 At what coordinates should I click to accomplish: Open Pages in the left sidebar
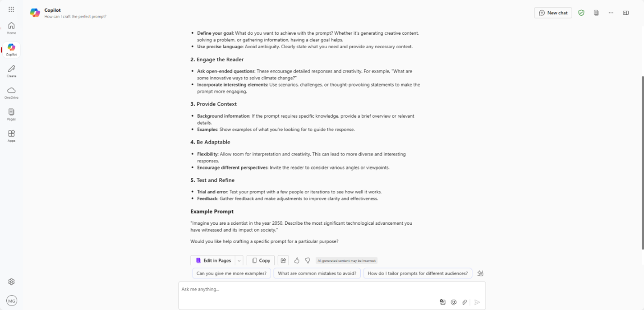[11, 115]
